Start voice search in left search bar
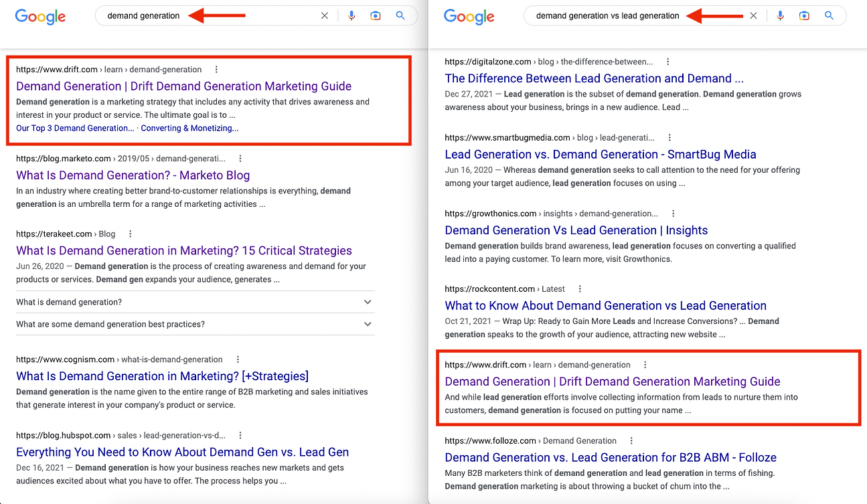Image resolution: width=867 pixels, height=504 pixels. (351, 15)
